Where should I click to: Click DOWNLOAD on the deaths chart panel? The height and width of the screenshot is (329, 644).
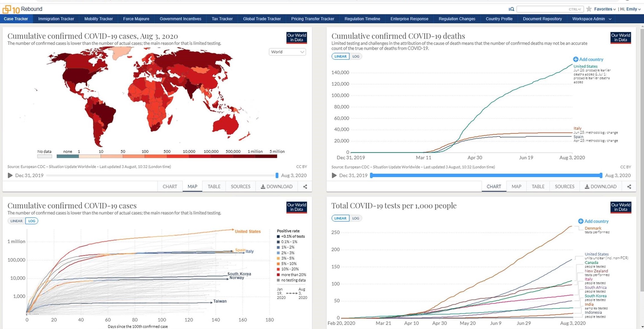(600, 187)
